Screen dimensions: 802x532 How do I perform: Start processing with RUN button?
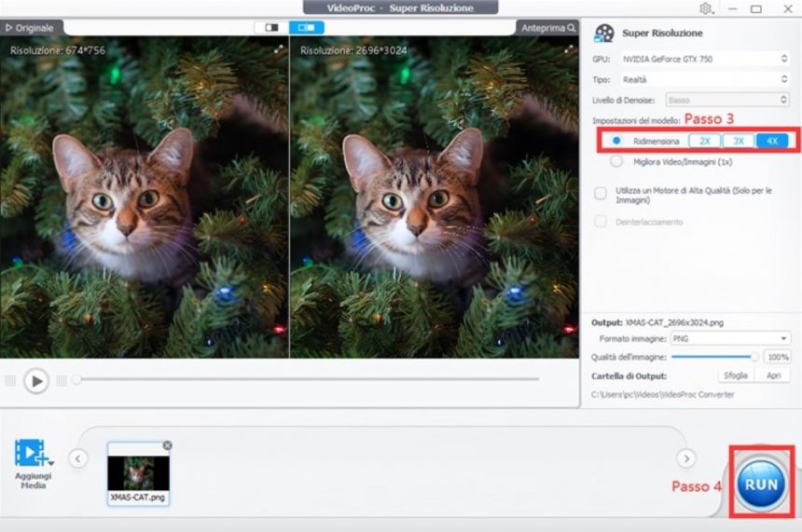click(x=761, y=484)
